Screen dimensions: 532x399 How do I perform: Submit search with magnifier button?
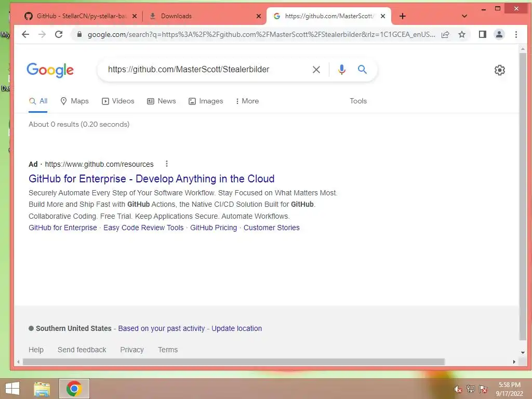pos(362,70)
